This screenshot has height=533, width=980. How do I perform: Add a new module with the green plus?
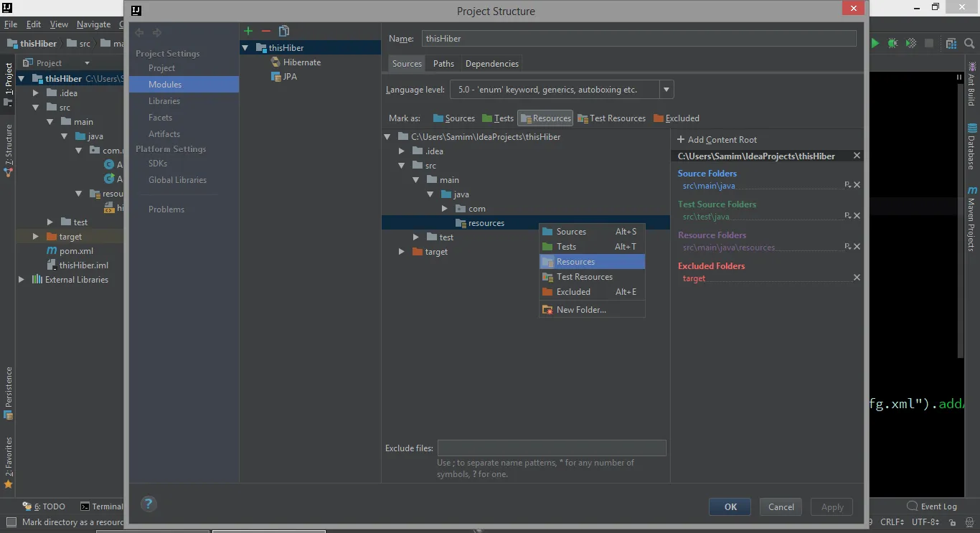pos(248,31)
